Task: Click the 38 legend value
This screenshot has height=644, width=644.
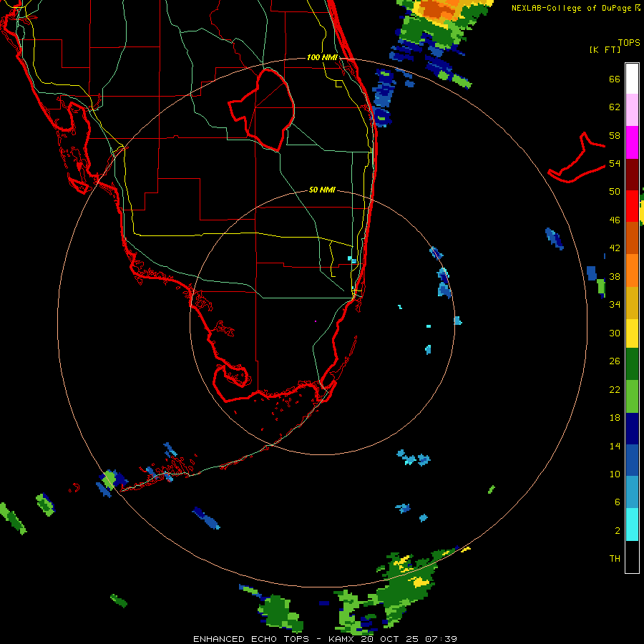Action: pos(615,276)
